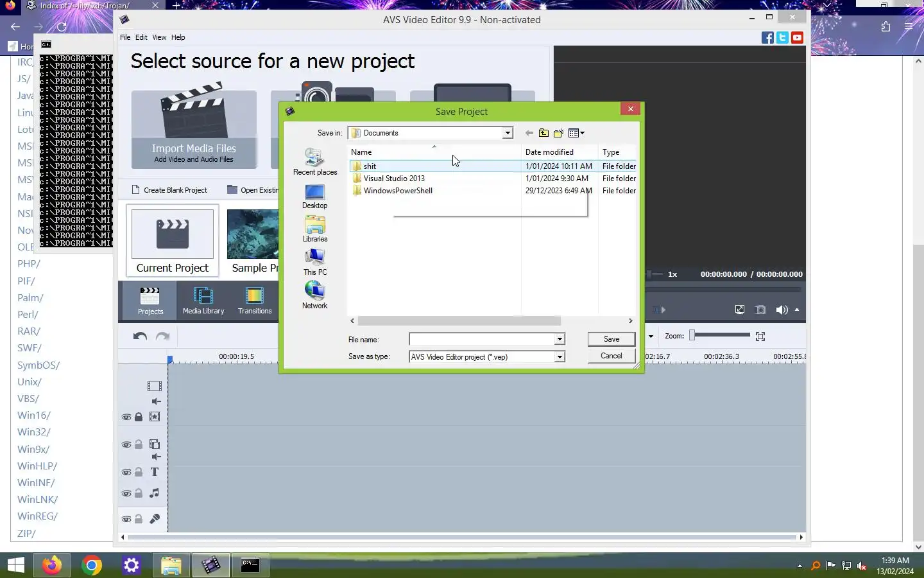Click the Undo arrow in timeline toolbar
The image size is (924, 578).
click(x=140, y=336)
